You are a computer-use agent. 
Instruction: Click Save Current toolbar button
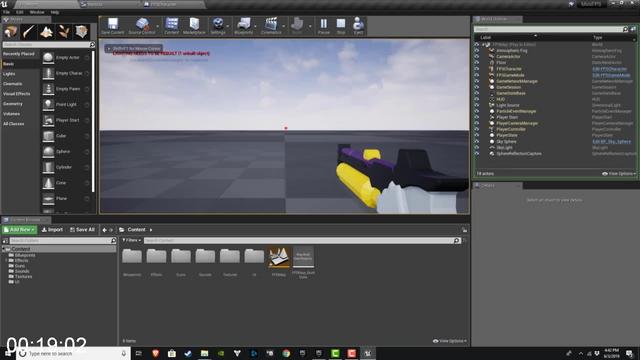[x=113, y=26]
